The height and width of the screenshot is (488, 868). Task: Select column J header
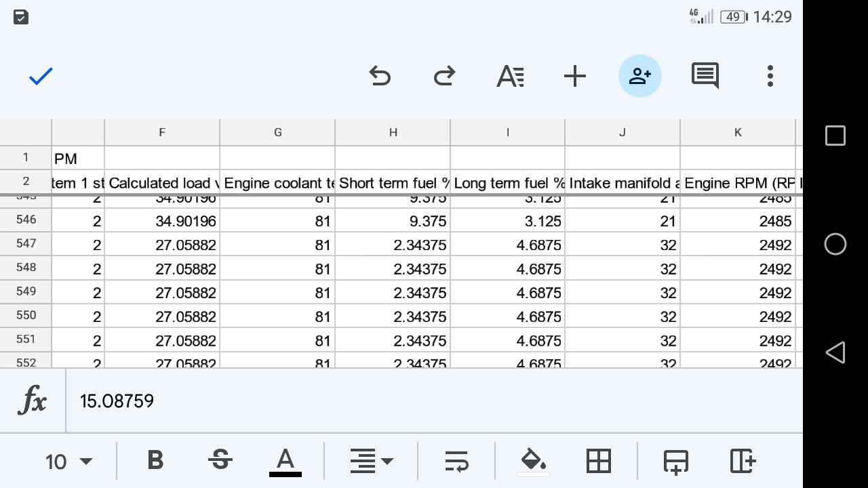tap(623, 132)
